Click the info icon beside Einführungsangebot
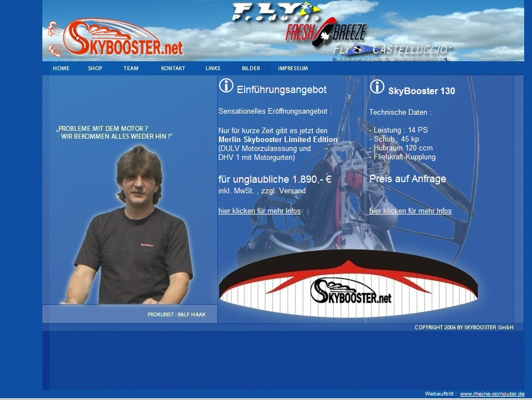The image size is (532, 400). (x=226, y=85)
